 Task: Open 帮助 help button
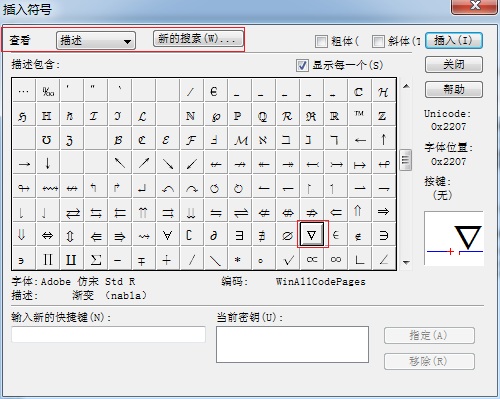pos(454,89)
